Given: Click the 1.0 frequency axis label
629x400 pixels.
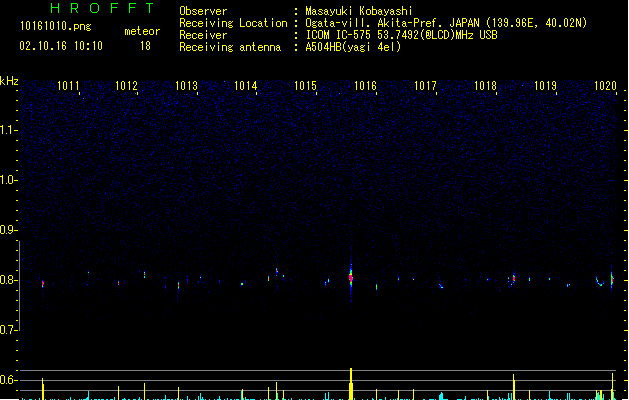Looking at the screenshot, I should [8, 180].
